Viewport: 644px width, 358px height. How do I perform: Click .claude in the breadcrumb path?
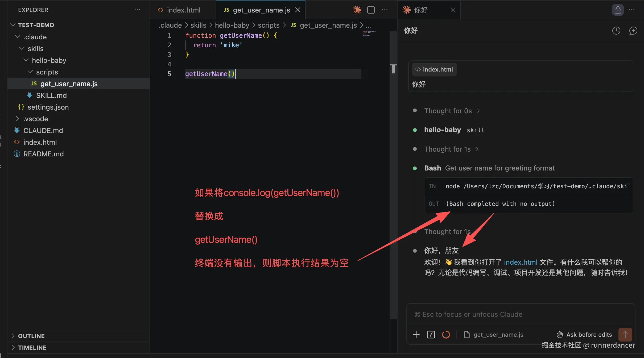click(170, 25)
